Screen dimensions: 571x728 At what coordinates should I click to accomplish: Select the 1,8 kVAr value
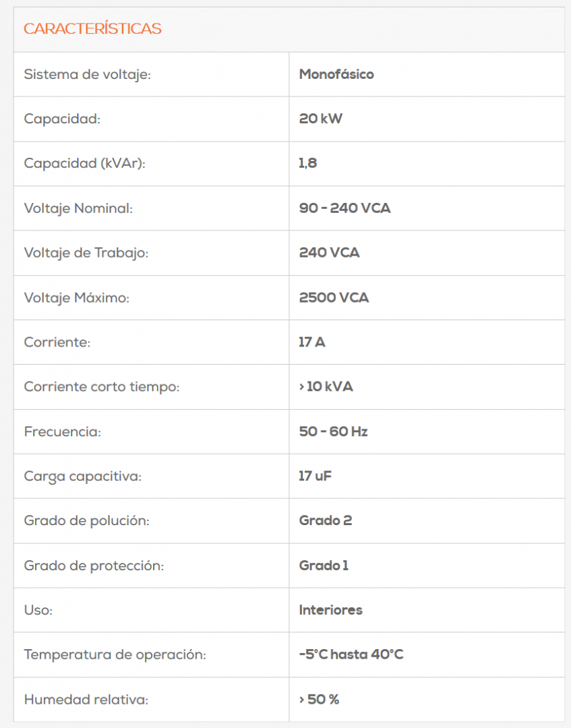click(x=308, y=163)
